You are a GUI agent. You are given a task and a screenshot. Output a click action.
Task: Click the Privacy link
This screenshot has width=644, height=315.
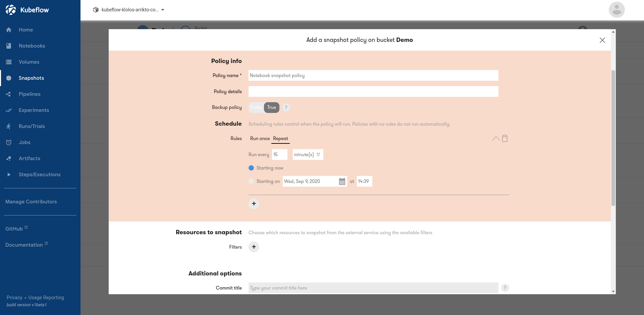14,298
